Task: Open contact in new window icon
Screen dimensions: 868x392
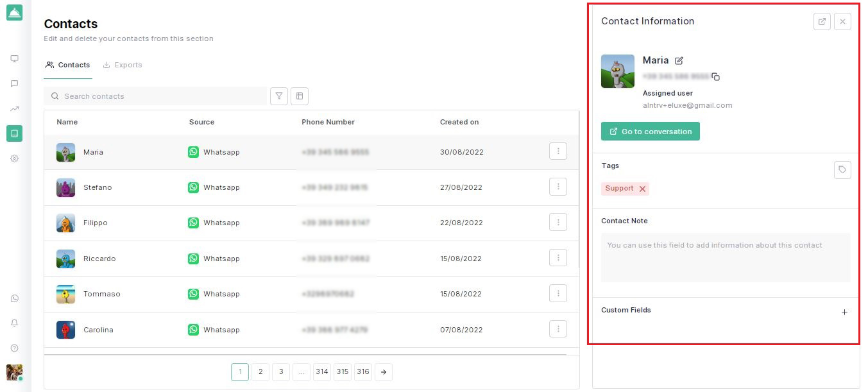Action: pyautogui.click(x=822, y=21)
